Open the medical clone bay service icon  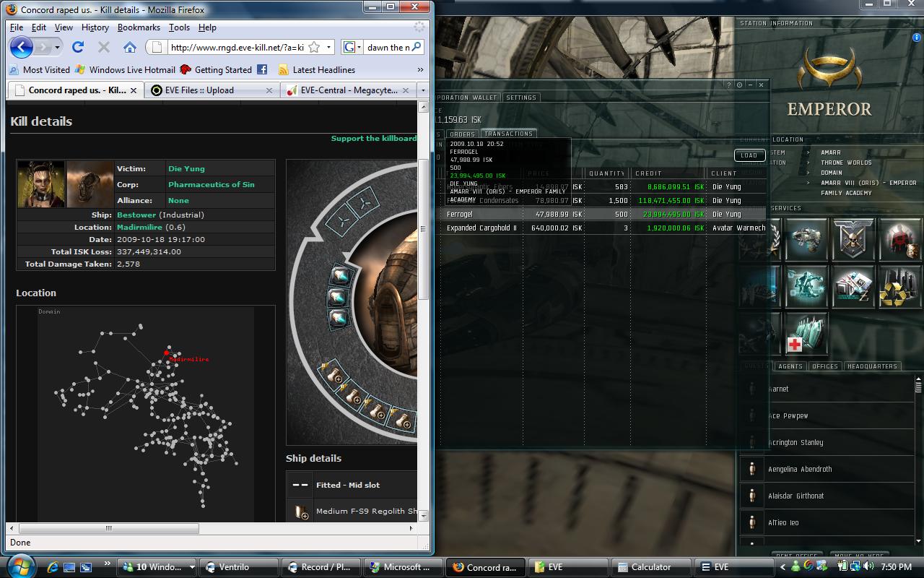[806, 334]
